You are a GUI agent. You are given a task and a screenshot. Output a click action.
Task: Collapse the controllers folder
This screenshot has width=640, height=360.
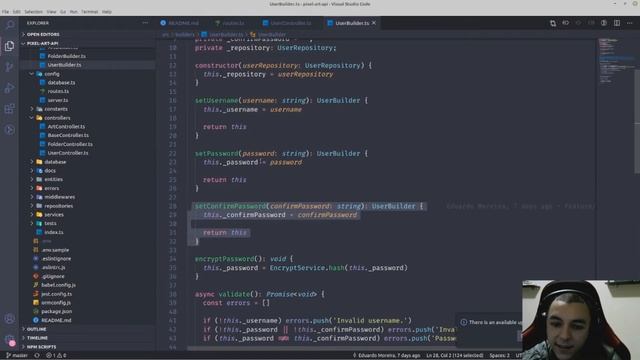[57, 118]
